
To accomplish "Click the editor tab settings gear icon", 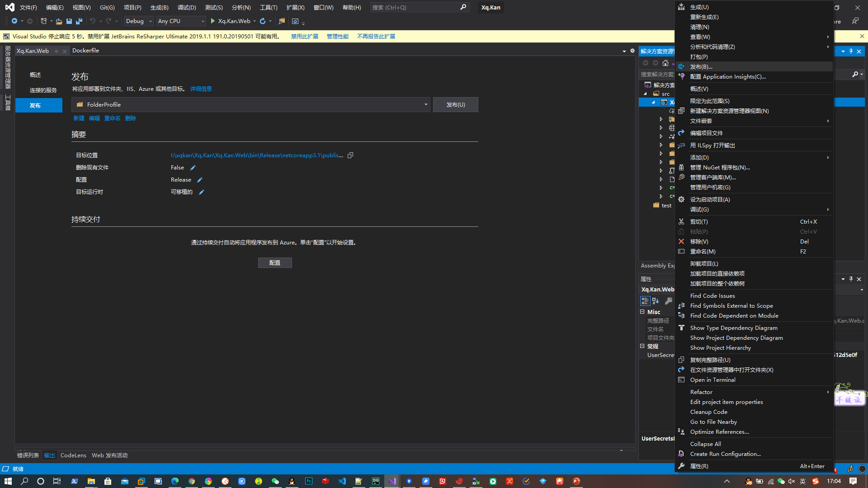I will [x=632, y=51].
